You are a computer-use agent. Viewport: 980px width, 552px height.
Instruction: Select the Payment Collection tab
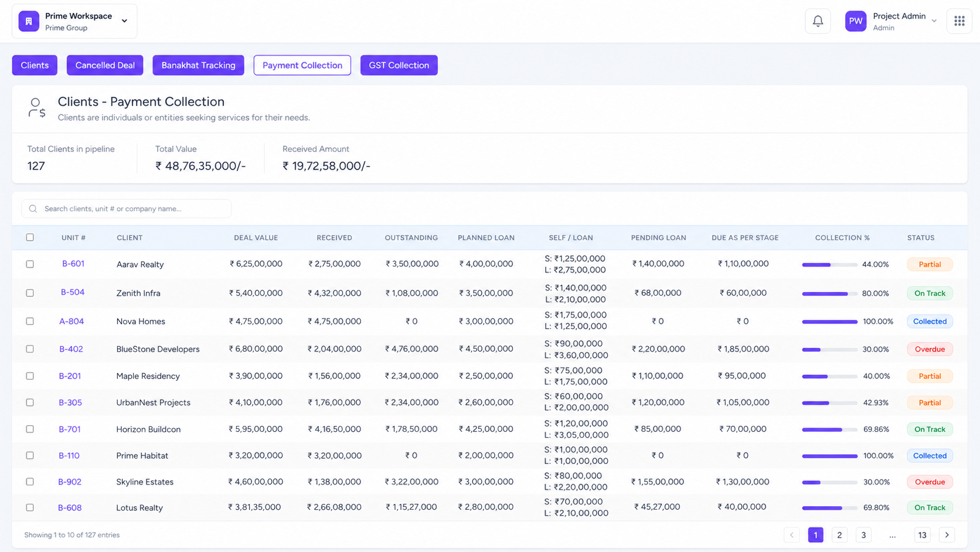(302, 65)
